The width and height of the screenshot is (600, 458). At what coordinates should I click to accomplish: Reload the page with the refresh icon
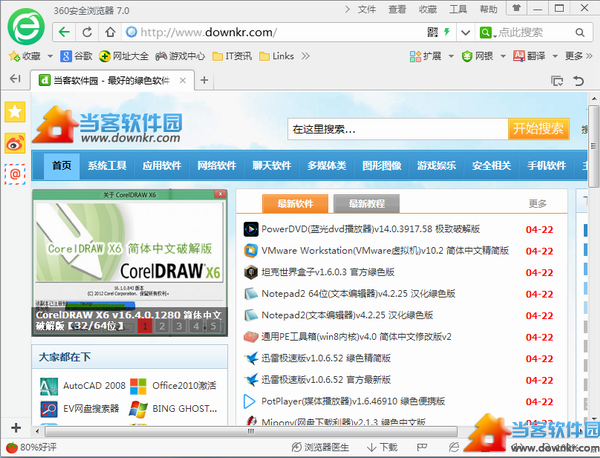tap(87, 32)
